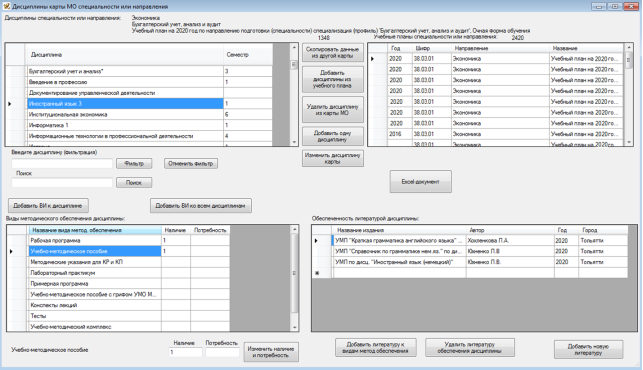Click 'Направление' column header
This screenshot has width=643, height=370.
(x=500, y=48)
